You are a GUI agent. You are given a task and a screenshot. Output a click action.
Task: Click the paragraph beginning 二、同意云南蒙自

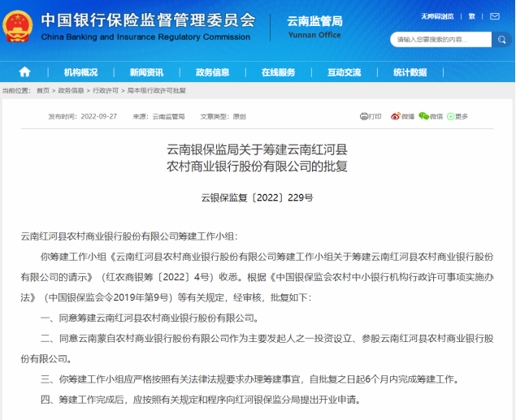click(257, 349)
